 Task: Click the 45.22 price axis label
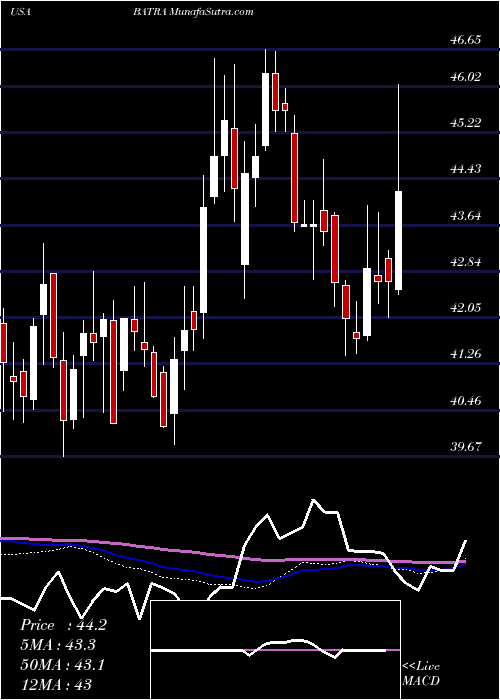466,123
